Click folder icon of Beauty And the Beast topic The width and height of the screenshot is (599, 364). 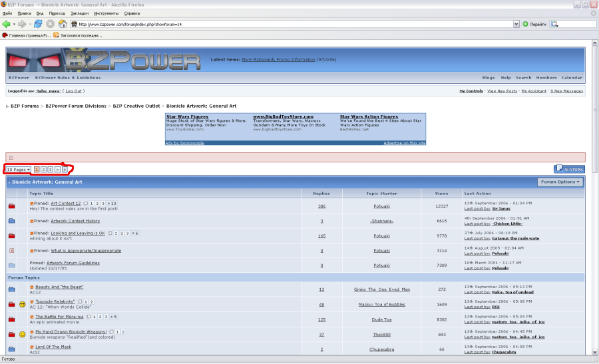[12, 289]
